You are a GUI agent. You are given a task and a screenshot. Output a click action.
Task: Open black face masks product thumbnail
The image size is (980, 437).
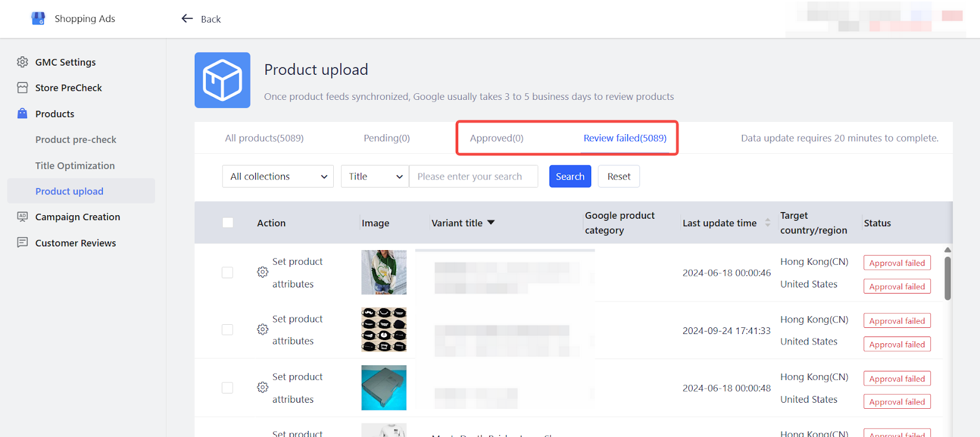pos(384,330)
